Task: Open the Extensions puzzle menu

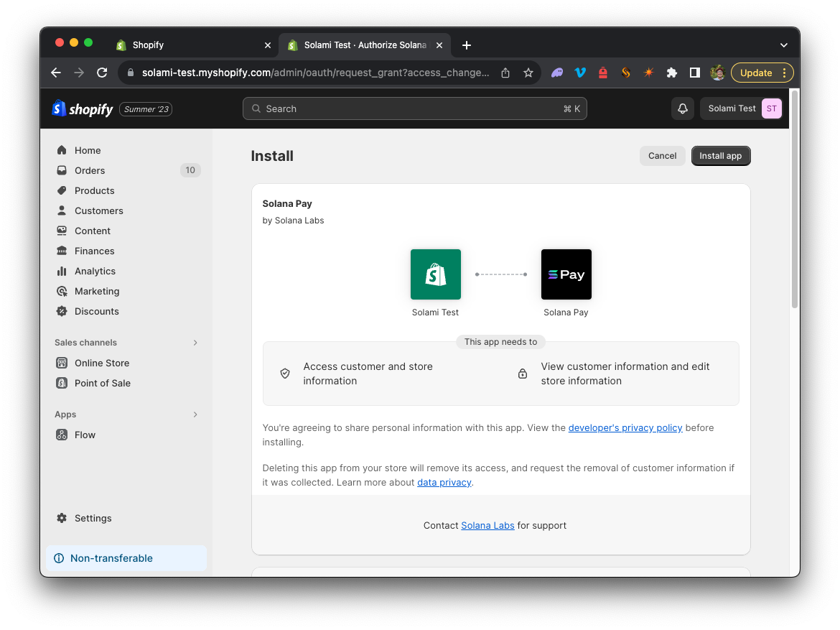Action: click(672, 73)
